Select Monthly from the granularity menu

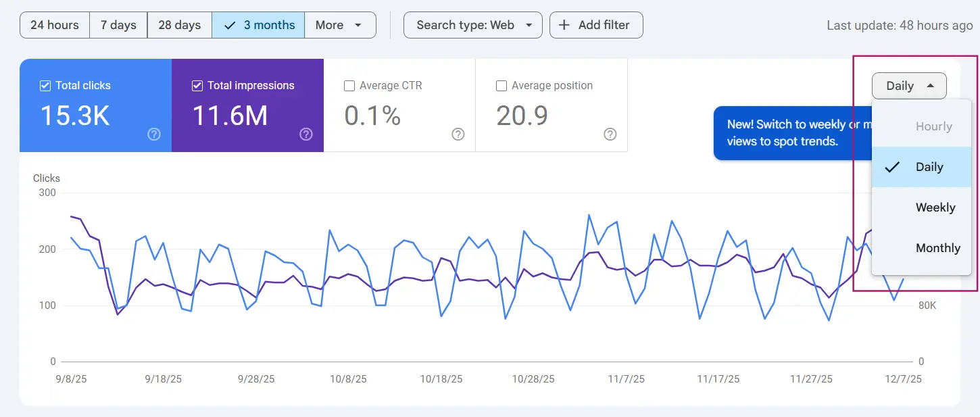coord(938,248)
